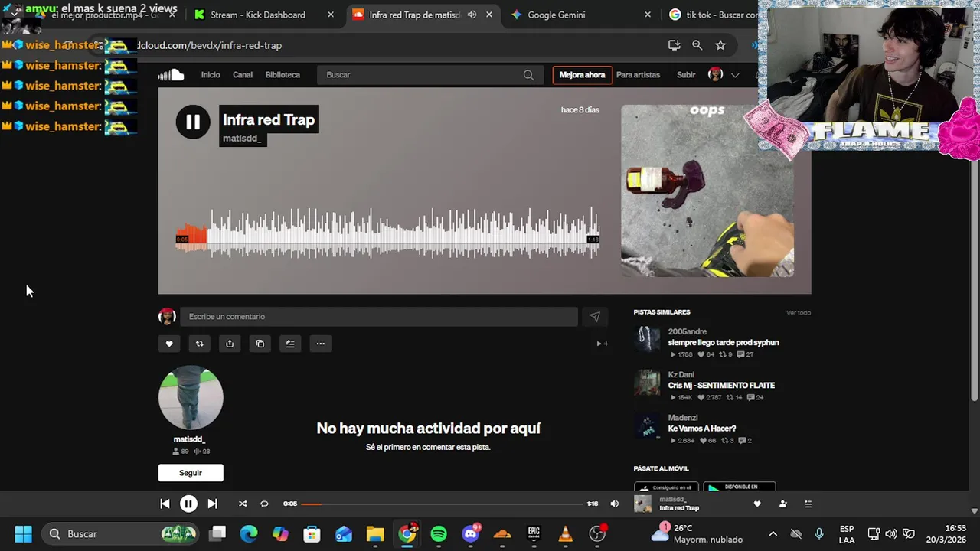Add the track to the queue with the playlist icon

(x=290, y=344)
